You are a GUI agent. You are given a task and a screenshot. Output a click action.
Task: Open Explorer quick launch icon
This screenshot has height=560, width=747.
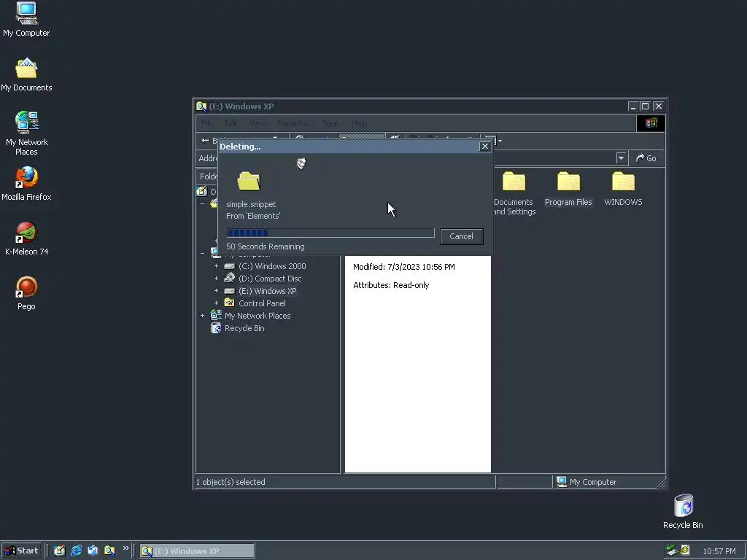pyautogui.click(x=109, y=551)
